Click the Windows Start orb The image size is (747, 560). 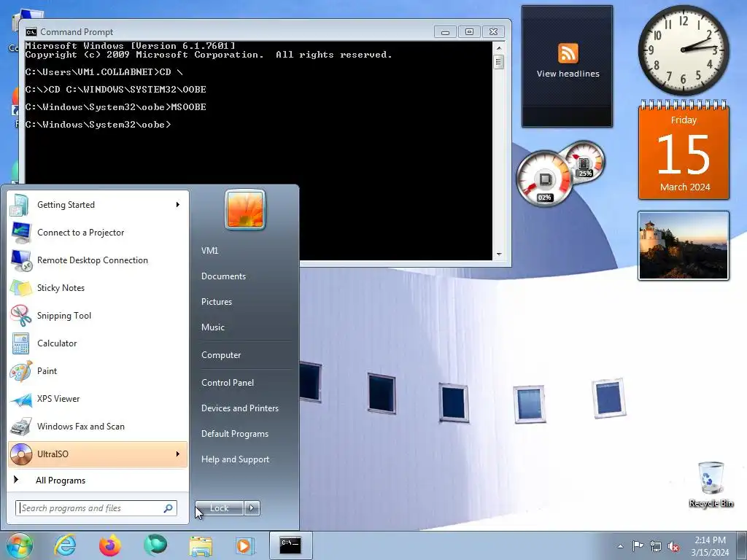click(19, 545)
